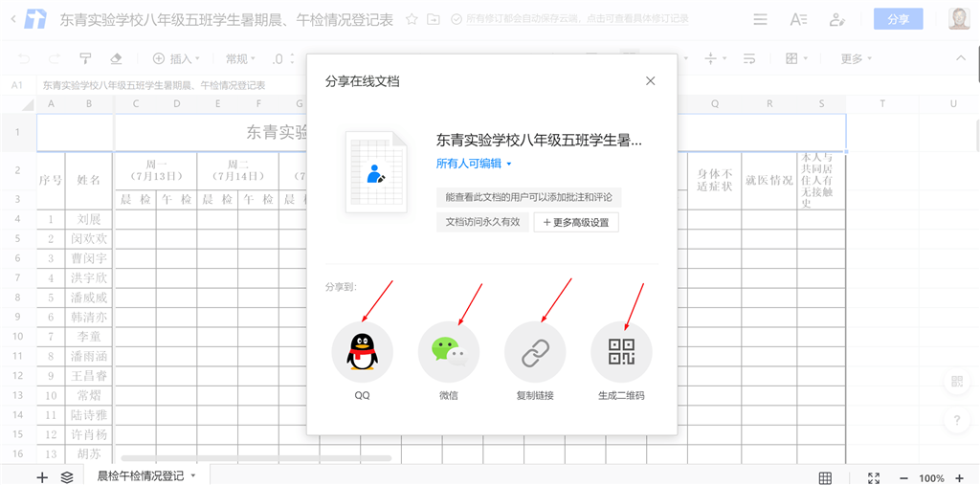
Task: Zoom in with the plus button
Action: [960, 478]
